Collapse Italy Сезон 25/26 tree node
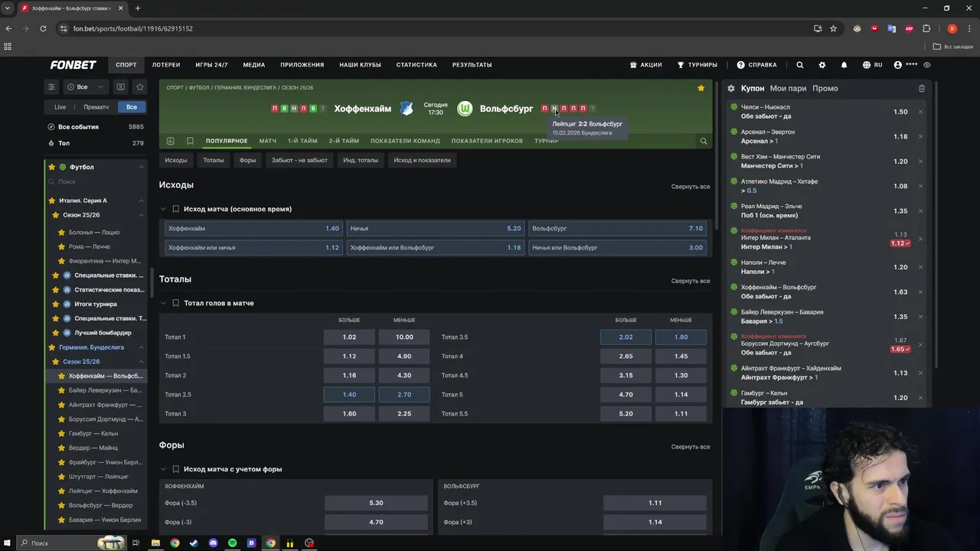Viewport: 980px width, 551px height. click(141, 215)
